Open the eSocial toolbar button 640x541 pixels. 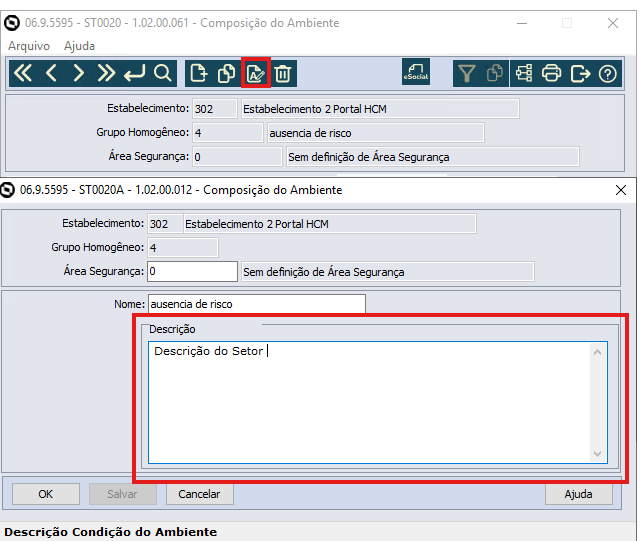click(x=416, y=72)
